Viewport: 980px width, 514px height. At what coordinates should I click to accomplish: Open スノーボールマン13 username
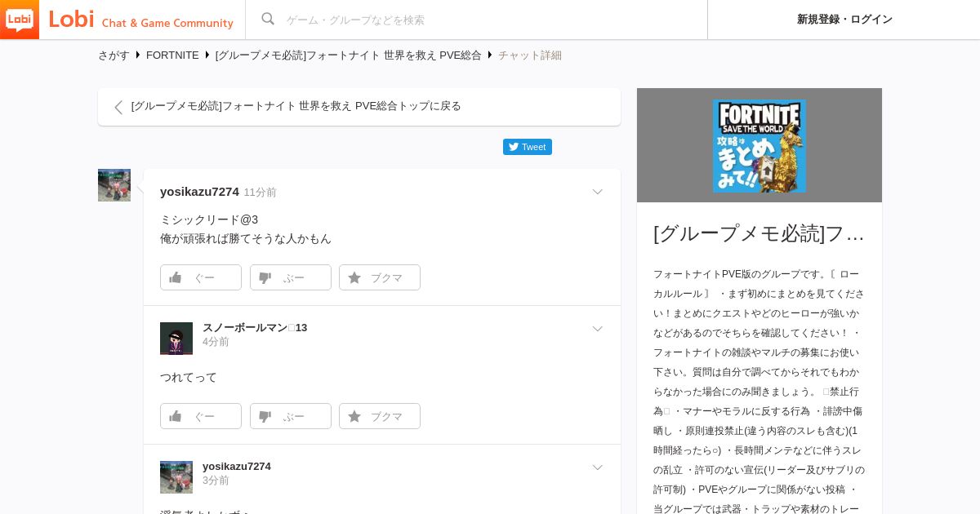pyautogui.click(x=255, y=327)
